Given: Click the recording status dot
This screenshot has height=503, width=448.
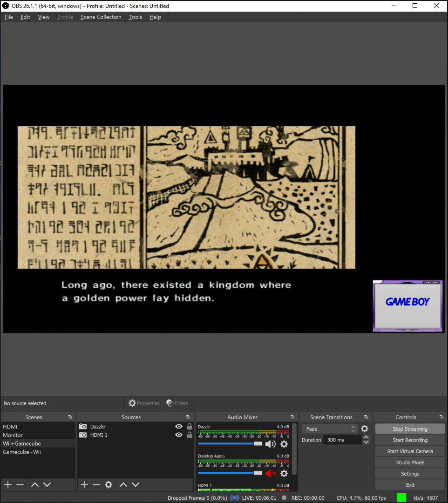Looking at the screenshot, I should [284, 498].
